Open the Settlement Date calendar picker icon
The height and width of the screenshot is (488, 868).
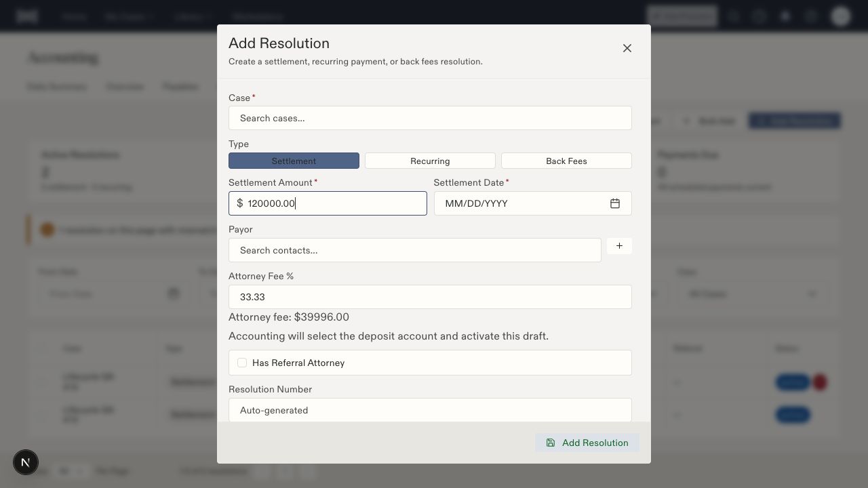(x=615, y=203)
